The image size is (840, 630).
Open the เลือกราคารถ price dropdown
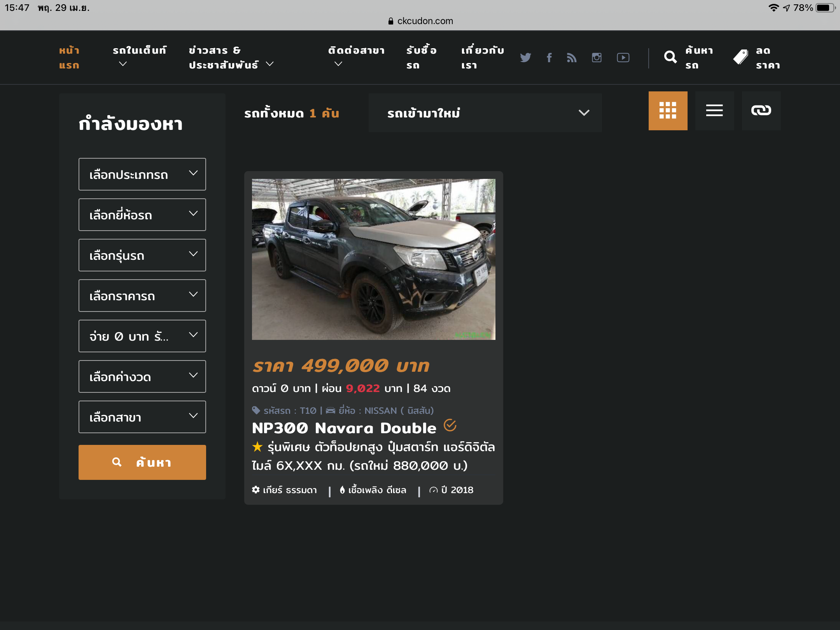[142, 296]
